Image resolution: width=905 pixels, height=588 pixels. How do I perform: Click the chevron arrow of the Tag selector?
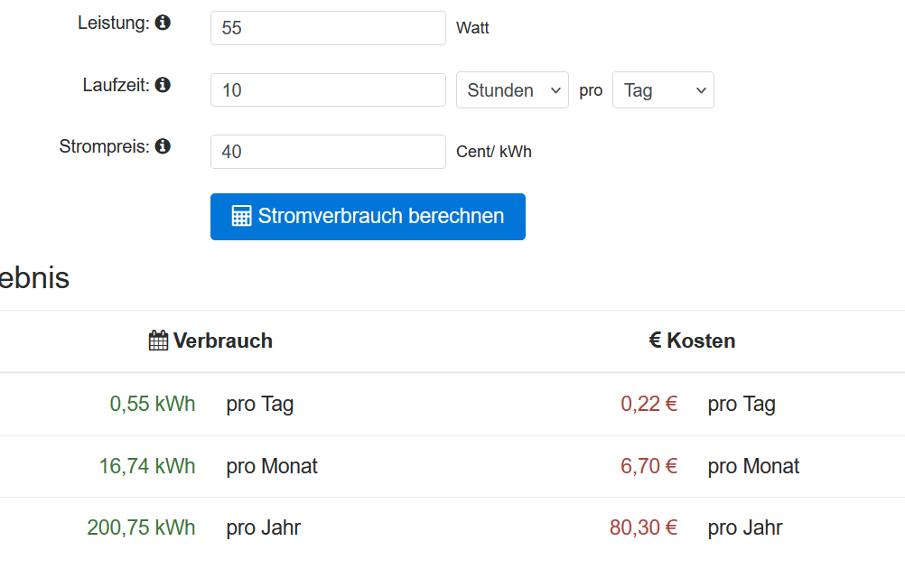pyautogui.click(x=701, y=90)
